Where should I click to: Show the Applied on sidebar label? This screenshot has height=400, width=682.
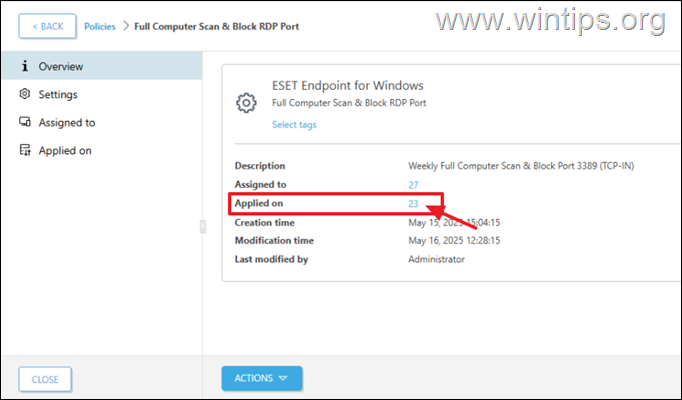click(x=65, y=151)
